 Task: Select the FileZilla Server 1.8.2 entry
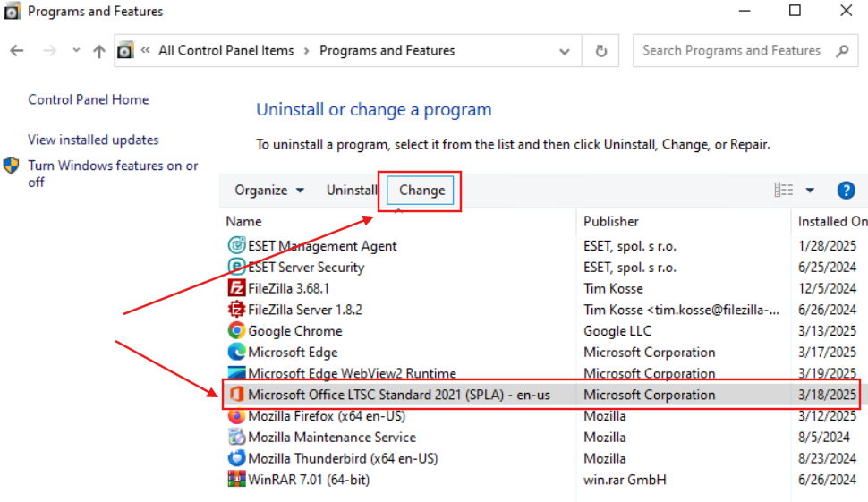[305, 310]
